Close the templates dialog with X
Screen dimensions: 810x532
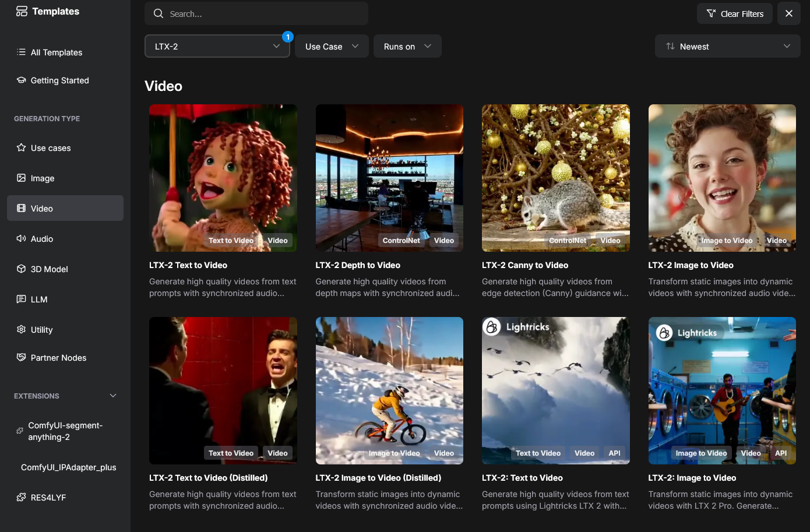click(789, 13)
